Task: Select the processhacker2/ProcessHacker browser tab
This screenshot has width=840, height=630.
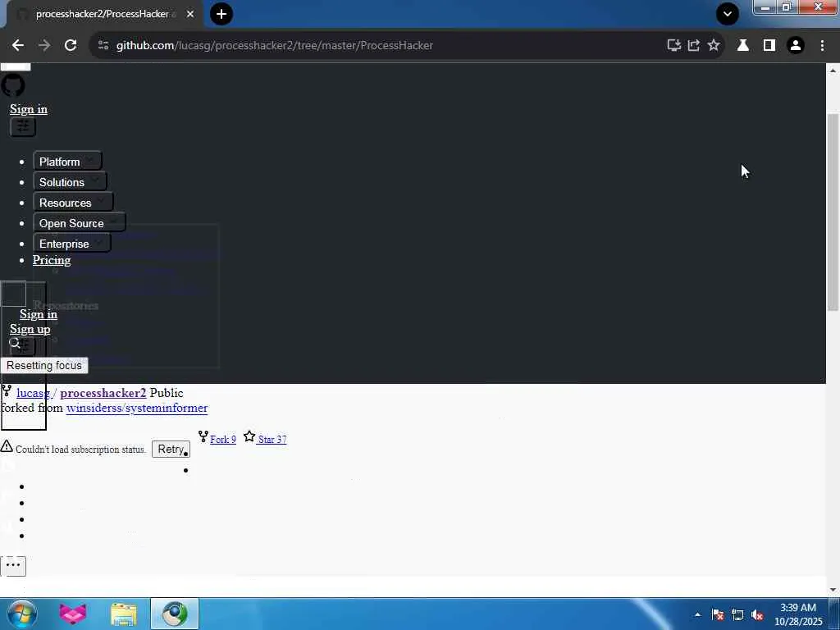Action: coord(102,14)
